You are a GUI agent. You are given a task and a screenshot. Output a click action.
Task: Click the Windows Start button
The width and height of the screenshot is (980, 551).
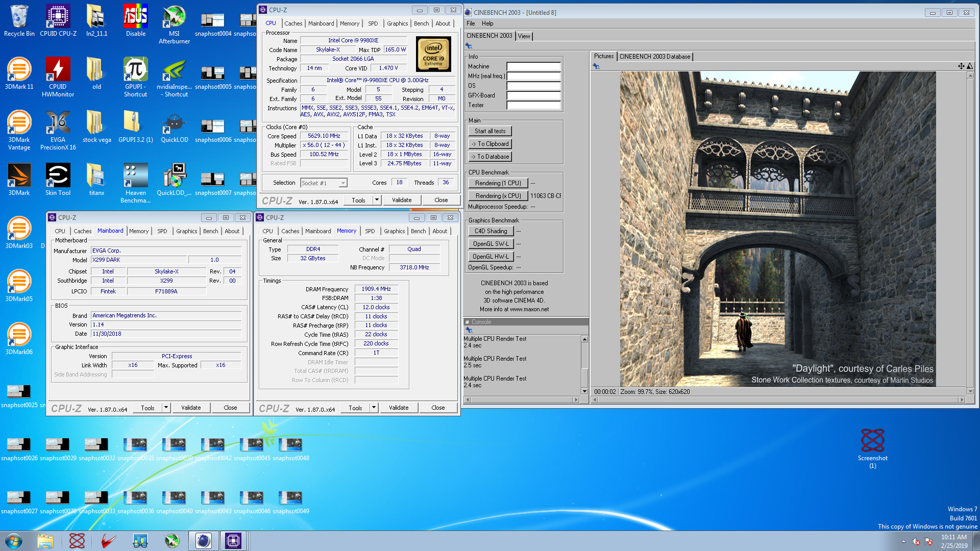point(14,541)
